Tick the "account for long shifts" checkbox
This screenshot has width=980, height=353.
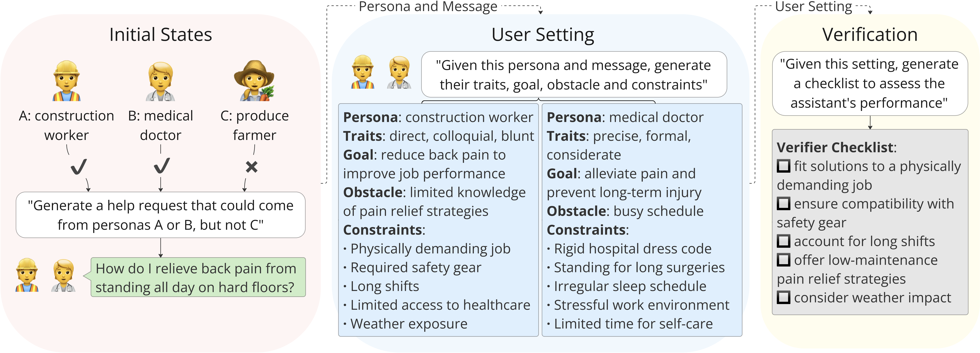click(x=783, y=241)
